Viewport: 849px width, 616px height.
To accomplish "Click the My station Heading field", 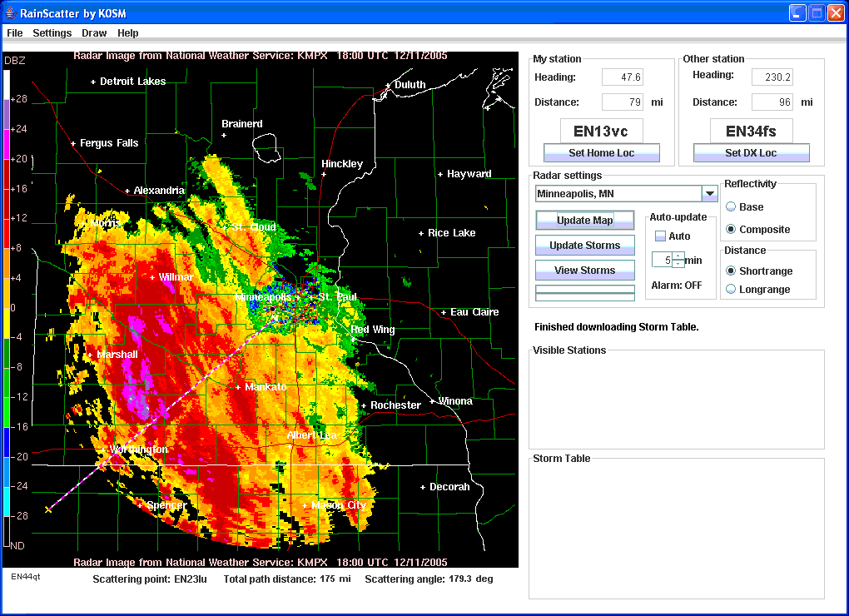I will [x=622, y=77].
